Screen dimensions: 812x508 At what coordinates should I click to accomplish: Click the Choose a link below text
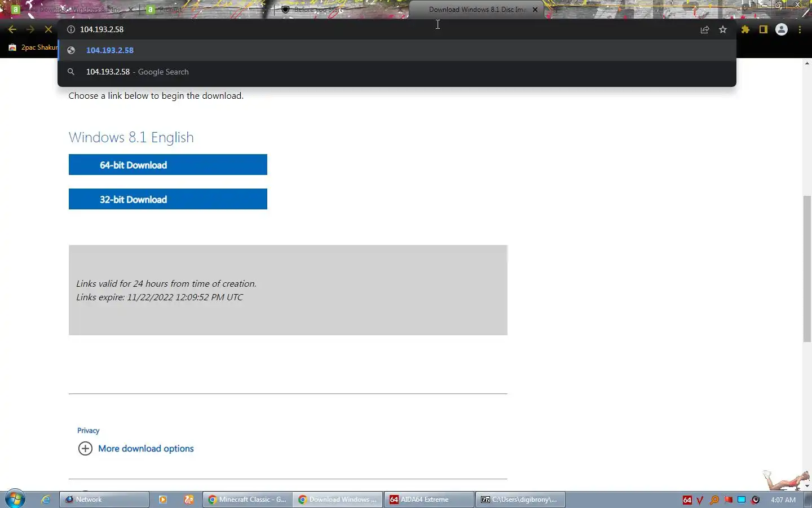click(x=156, y=96)
